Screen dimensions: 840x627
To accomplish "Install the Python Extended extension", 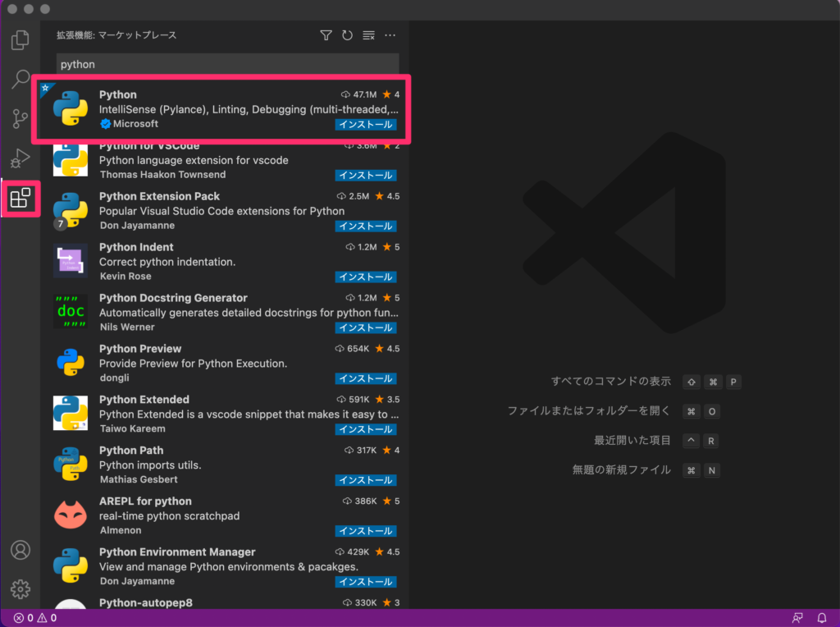I will (366, 429).
